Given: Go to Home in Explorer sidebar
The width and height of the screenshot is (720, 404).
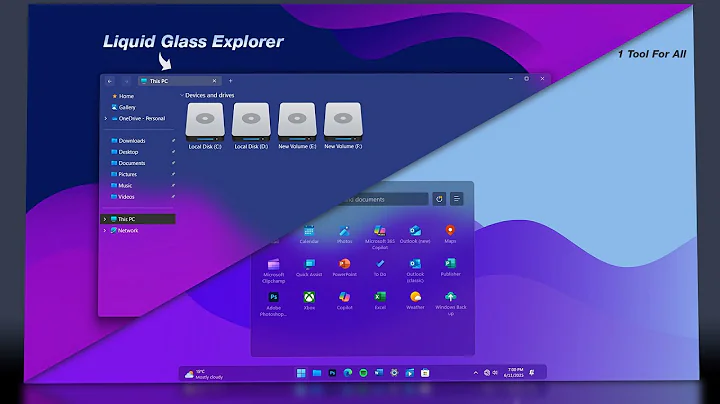Looking at the screenshot, I should [123, 96].
